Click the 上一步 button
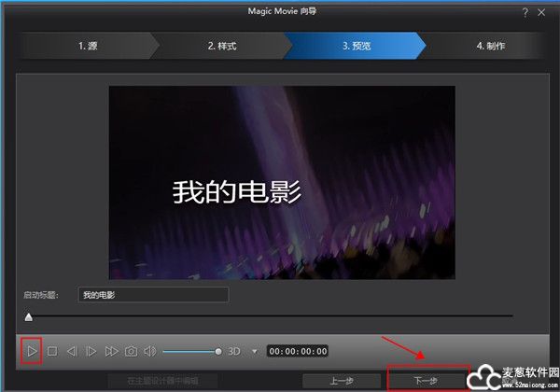This screenshot has width=560, height=392. click(341, 381)
